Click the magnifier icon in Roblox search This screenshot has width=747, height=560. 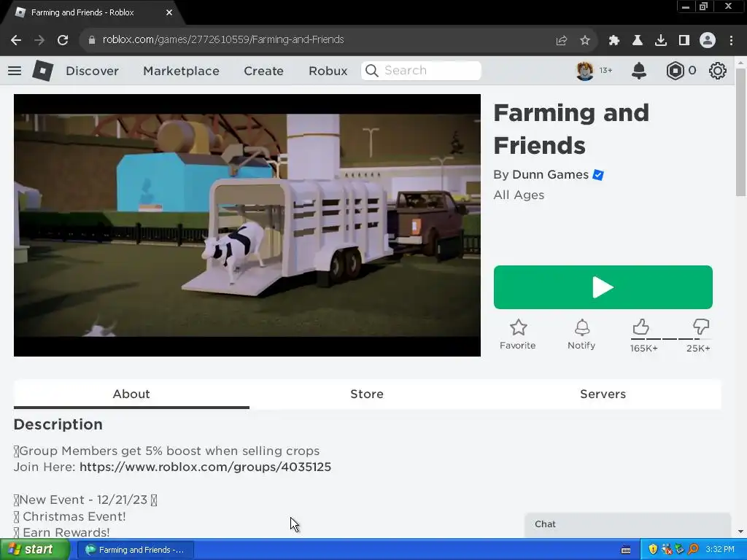[x=372, y=71]
